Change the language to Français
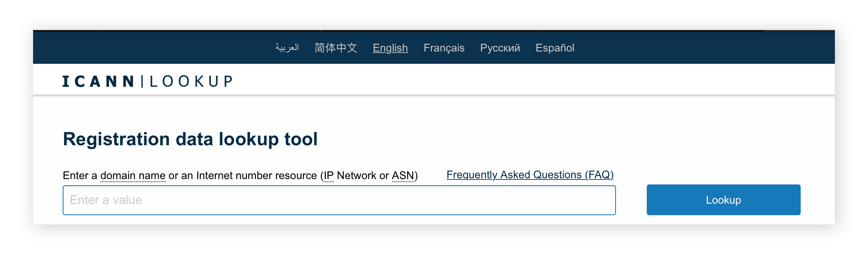The height and width of the screenshot is (254, 868). pos(444,48)
